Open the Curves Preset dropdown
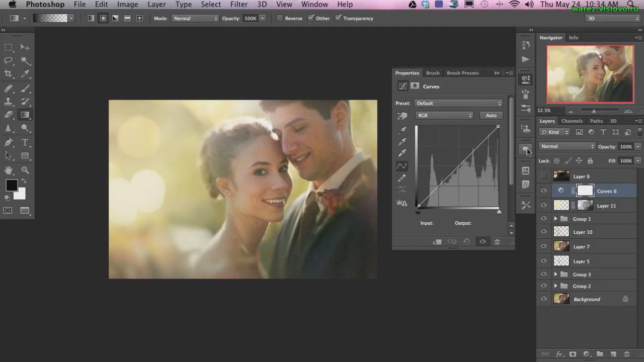This screenshot has width=644, height=362. point(458,103)
